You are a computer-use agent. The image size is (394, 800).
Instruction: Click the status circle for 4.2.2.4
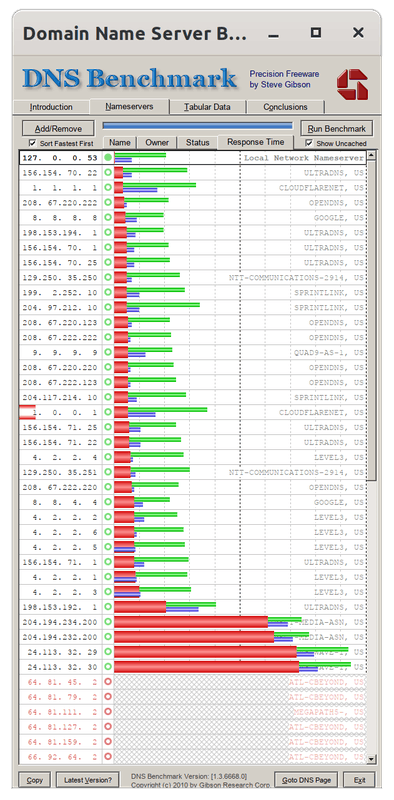[x=108, y=457]
